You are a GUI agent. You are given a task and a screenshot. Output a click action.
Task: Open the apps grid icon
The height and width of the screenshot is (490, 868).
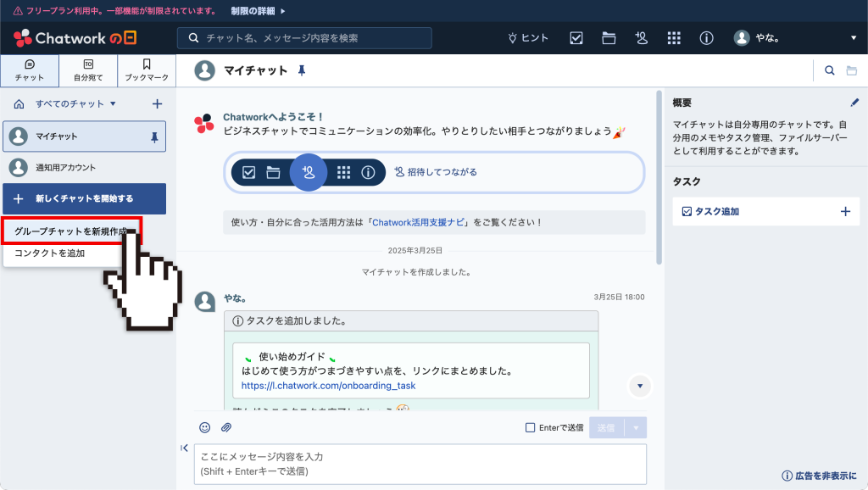pos(674,38)
